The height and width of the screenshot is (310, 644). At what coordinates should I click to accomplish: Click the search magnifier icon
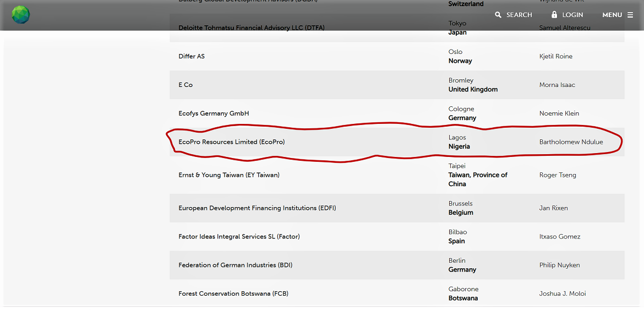coord(498,15)
